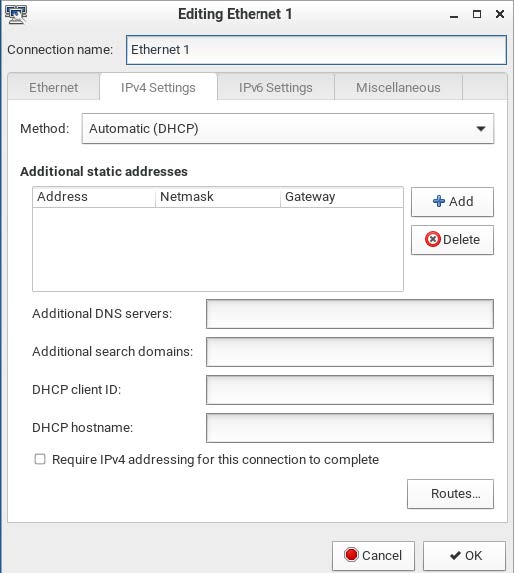Enable Require IPv4 addressing checkbox
The height and width of the screenshot is (573, 514).
coord(40,459)
